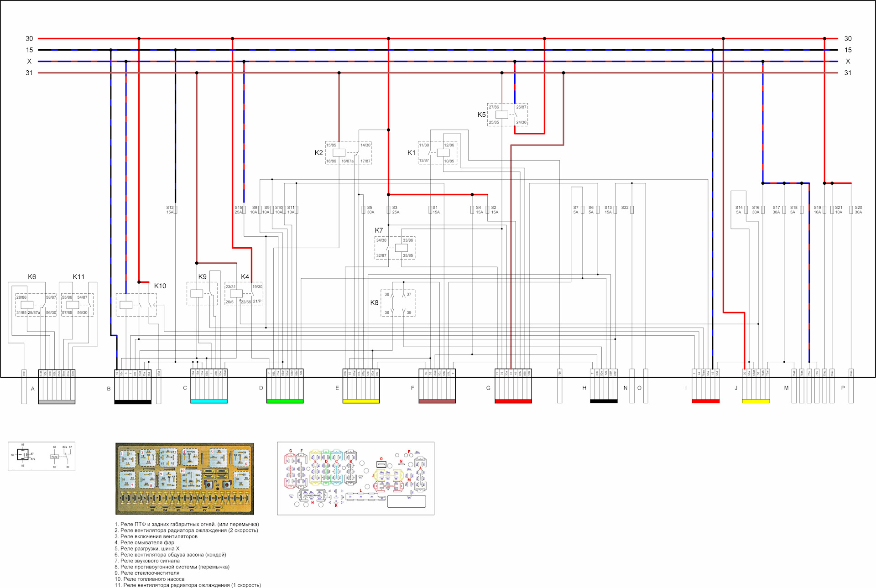The image size is (876, 588).
Task: Open the relay pinout legend thumbnail
Action: pos(42,456)
